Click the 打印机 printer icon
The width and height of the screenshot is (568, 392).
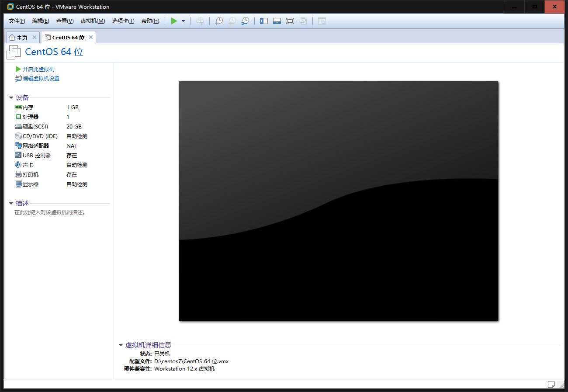pos(18,174)
